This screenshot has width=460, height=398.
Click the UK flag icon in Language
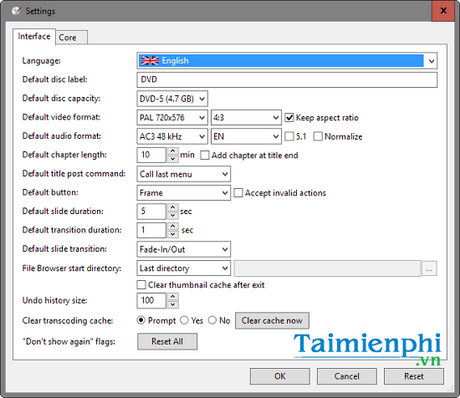[150, 61]
